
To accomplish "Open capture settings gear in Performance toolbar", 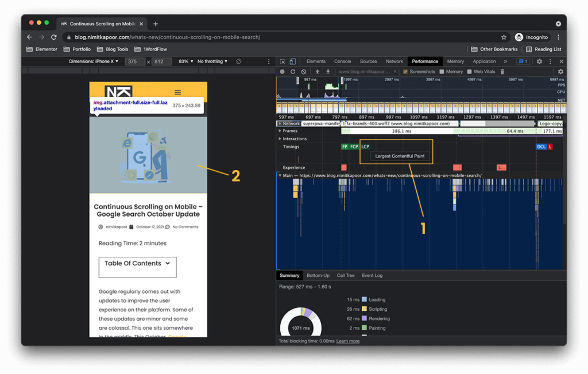I will [x=560, y=72].
